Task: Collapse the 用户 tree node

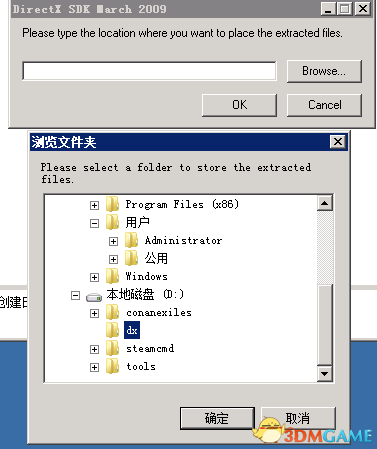Action: coord(94,223)
